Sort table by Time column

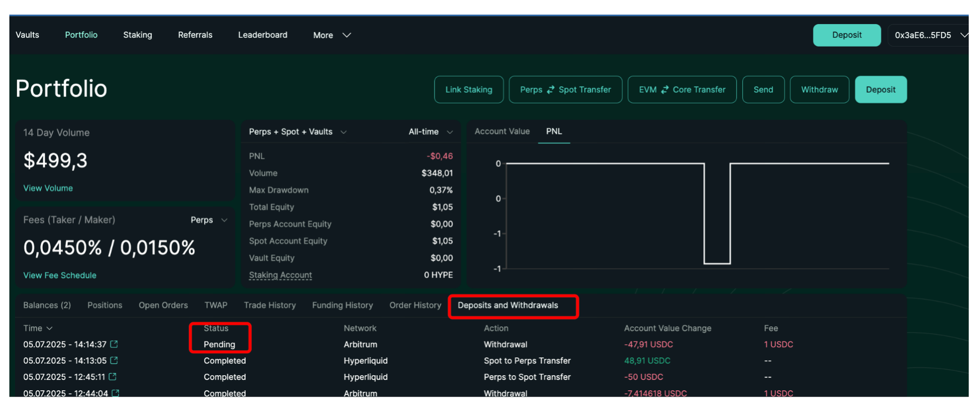38,328
